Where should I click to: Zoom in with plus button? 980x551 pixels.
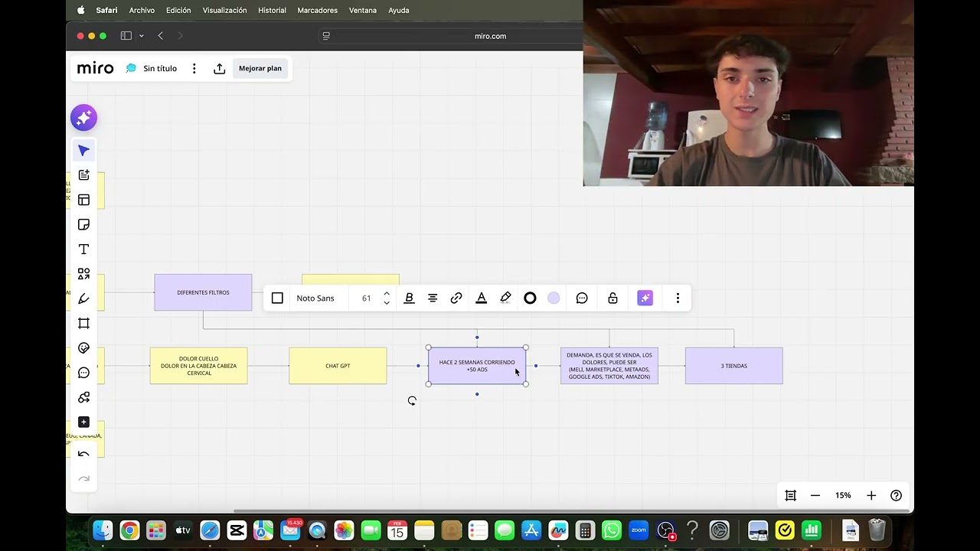(x=871, y=495)
